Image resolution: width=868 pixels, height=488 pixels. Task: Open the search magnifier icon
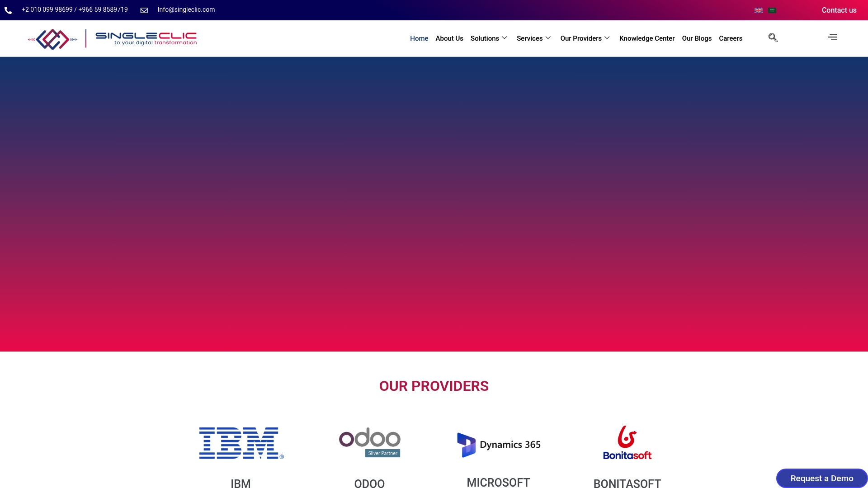point(773,38)
